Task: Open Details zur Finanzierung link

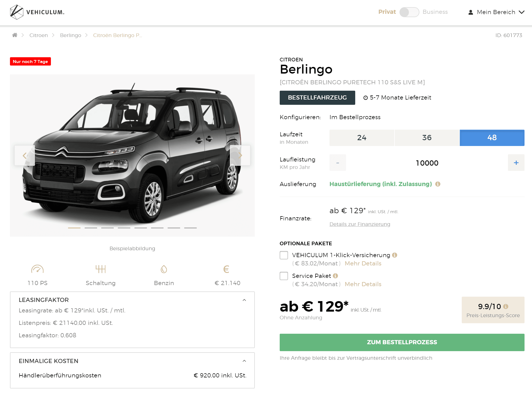Action: (x=360, y=224)
